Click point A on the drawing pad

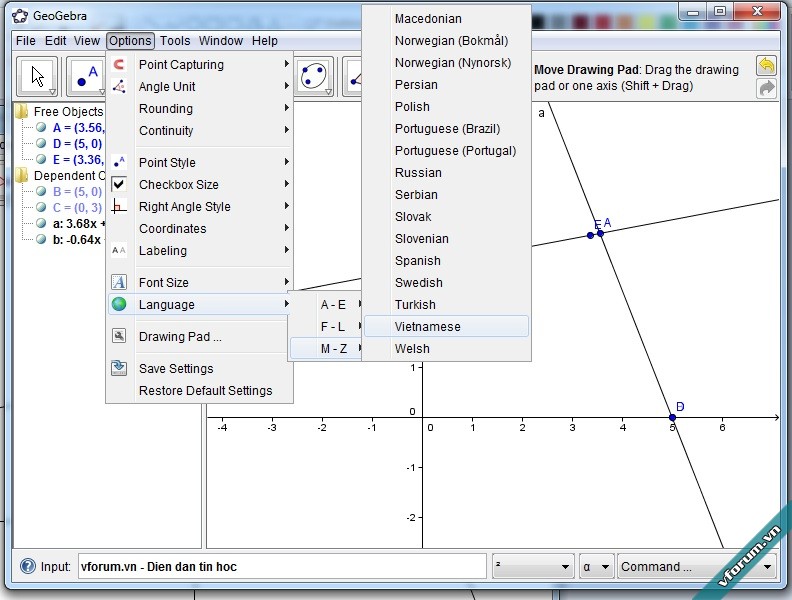600,233
